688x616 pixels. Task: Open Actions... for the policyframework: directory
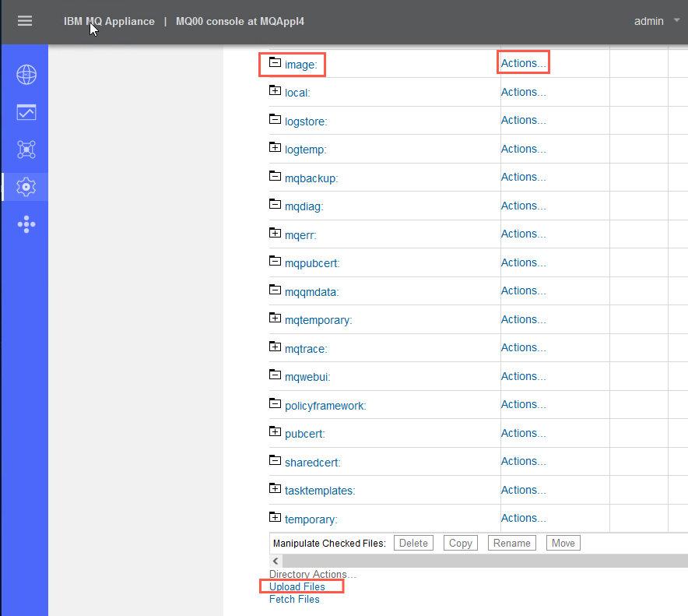pos(523,404)
